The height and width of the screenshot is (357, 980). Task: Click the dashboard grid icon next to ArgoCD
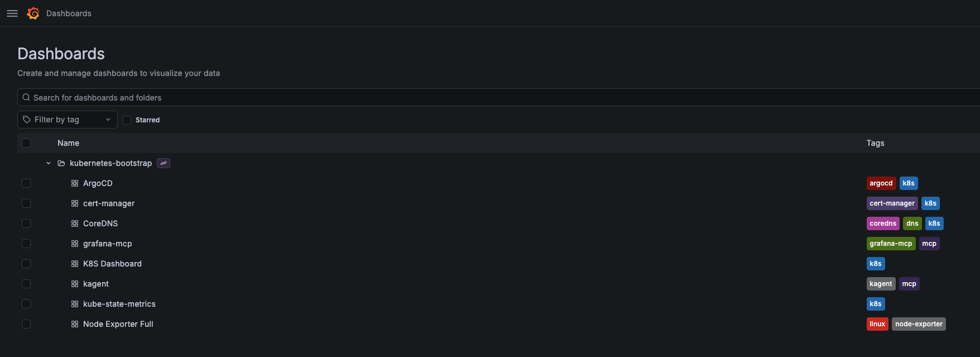tap(75, 183)
